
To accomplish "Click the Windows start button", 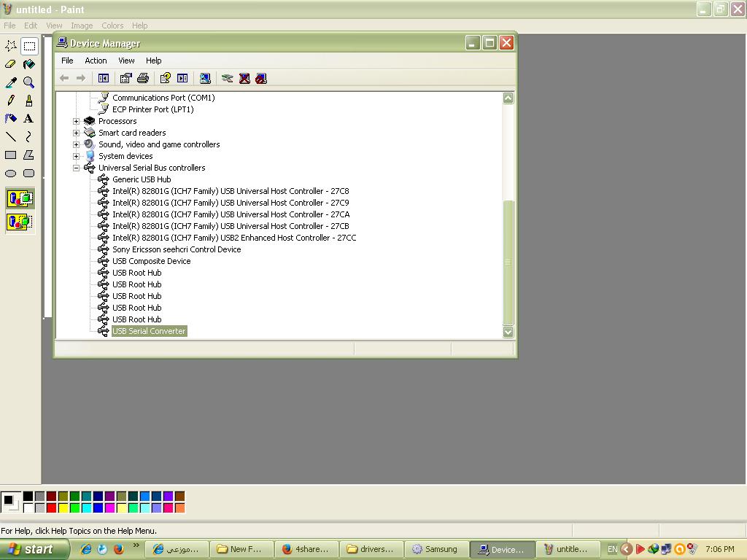I will click(34, 550).
